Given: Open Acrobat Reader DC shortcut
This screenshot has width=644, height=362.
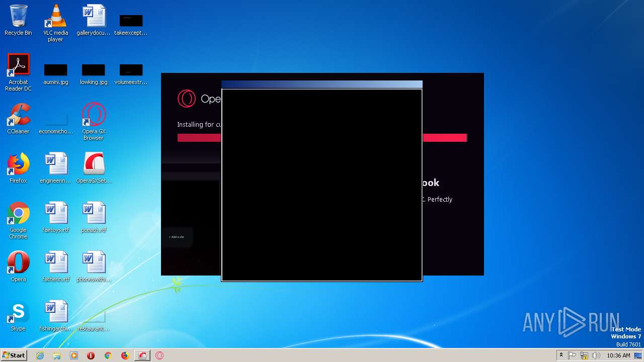Looking at the screenshot, I should click(18, 72).
